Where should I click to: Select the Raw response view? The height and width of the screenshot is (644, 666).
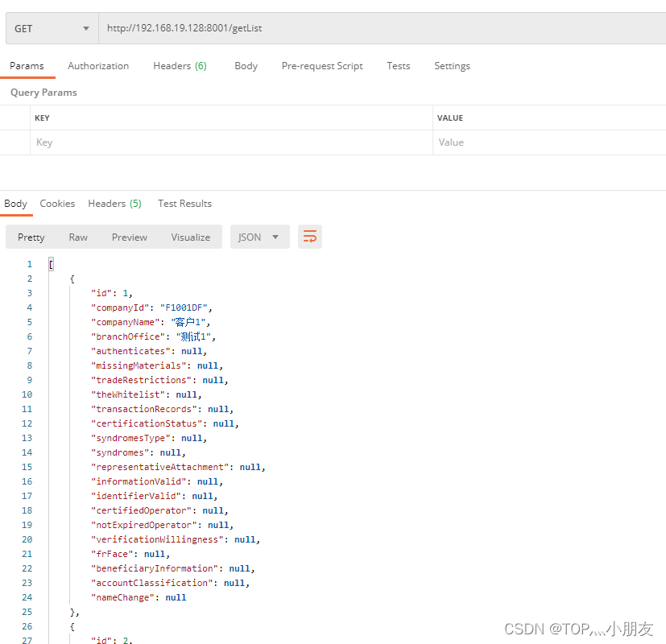(78, 237)
